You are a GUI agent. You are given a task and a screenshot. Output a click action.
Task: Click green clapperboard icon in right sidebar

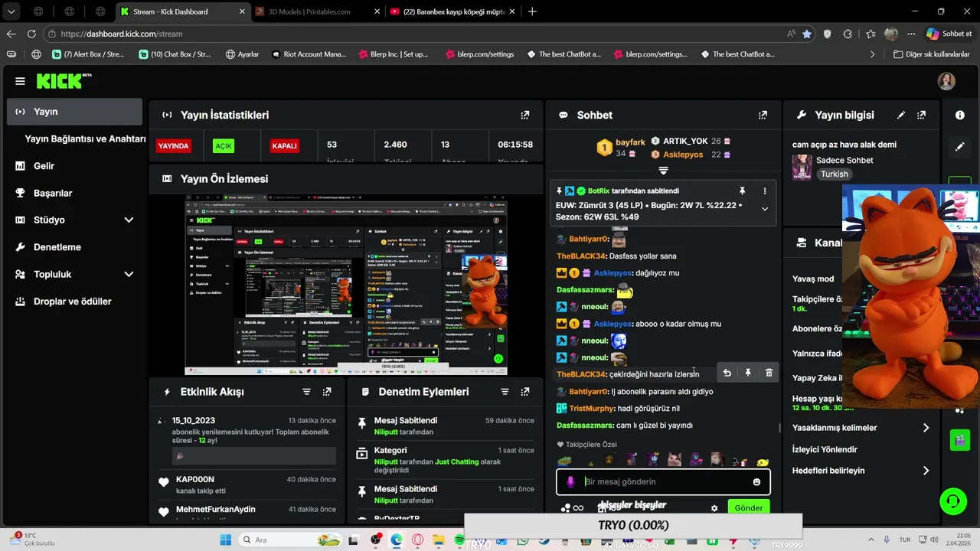(x=959, y=440)
